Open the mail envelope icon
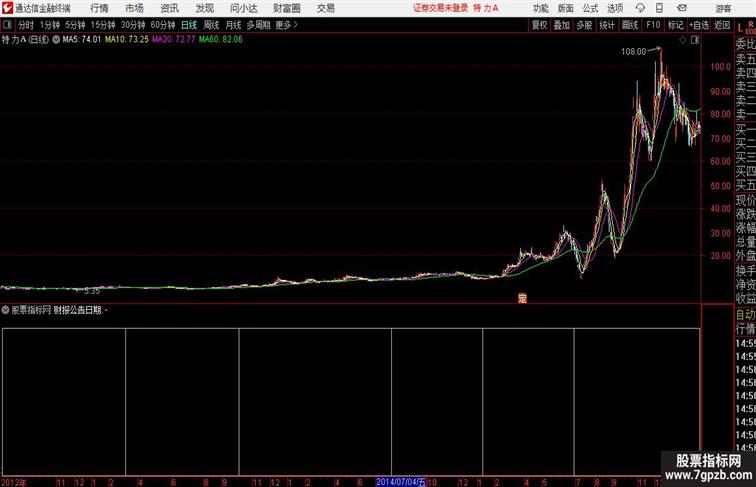The image size is (756, 487). pyautogui.click(x=682, y=8)
